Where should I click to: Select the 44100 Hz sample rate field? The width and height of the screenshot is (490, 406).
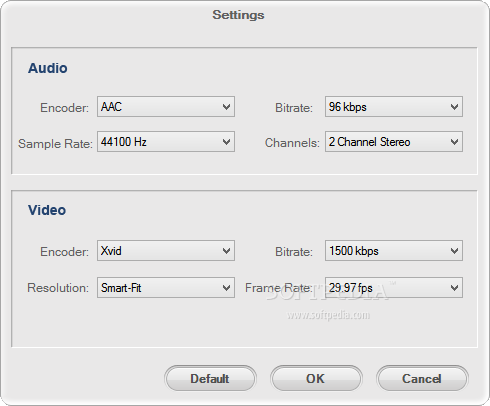coord(166,142)
